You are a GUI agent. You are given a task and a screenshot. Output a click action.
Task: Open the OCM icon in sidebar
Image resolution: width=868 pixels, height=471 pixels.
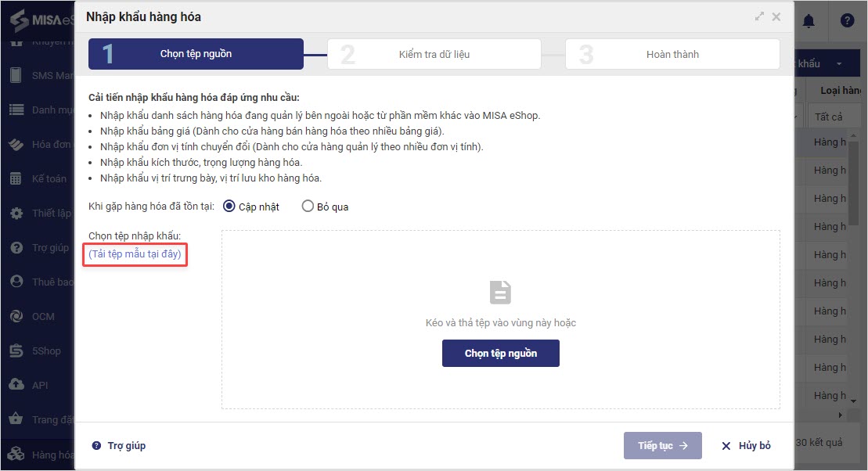(x=16, y=317)
